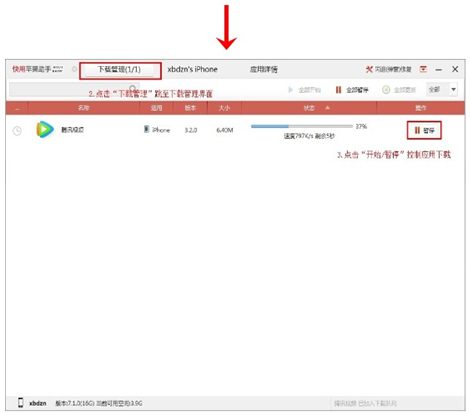Open the title bar dropdown menu icon
The width and height of the screenshot is (470, 413).
point(423,69)
